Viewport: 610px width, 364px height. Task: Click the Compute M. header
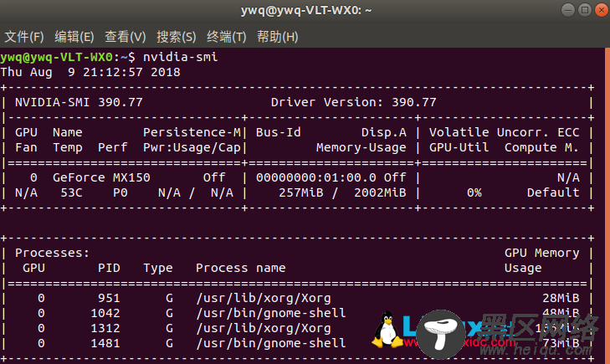click(x=541, y=147)
